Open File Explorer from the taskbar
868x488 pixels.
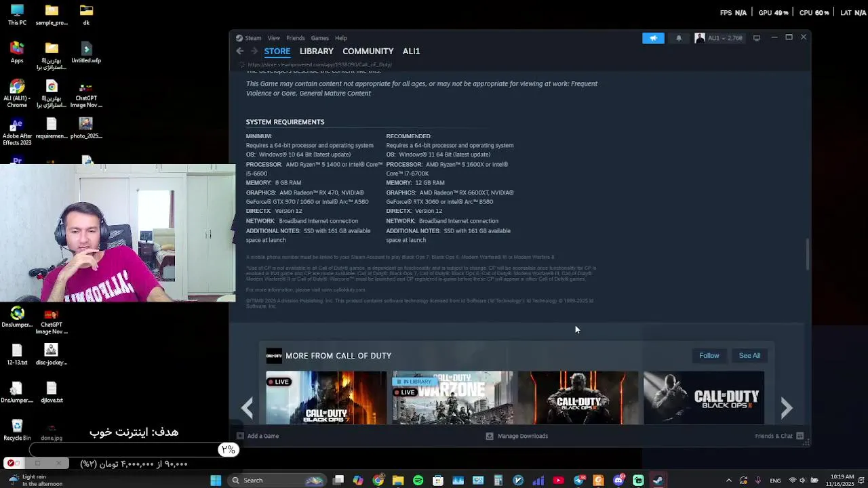click(x=398, y=481)
